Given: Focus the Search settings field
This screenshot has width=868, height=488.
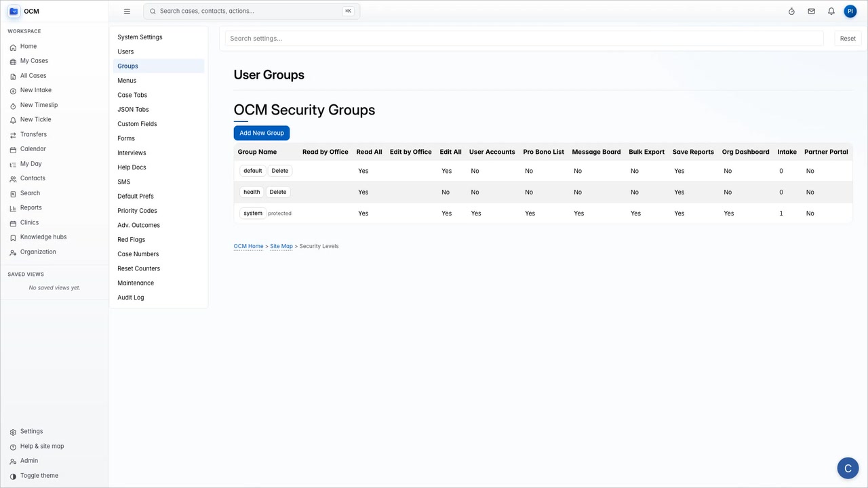Looking at the screenshot, I should pyautogui.click(x=524, y=39).
